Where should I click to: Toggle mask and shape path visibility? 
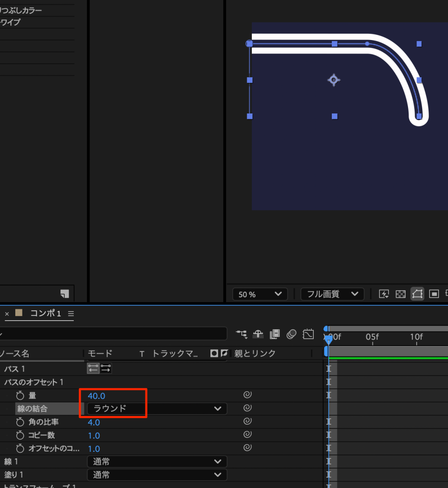click(417, 294)
